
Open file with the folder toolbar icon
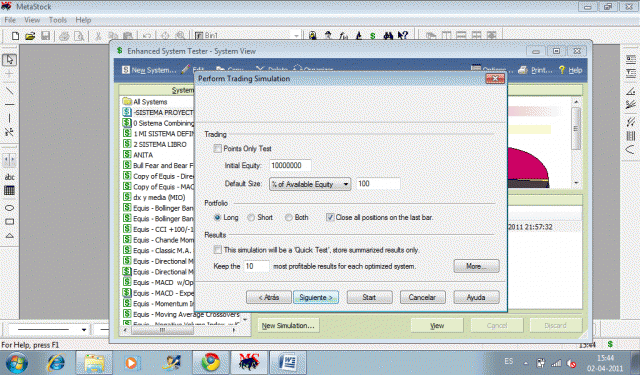click(x=30, y=36)
